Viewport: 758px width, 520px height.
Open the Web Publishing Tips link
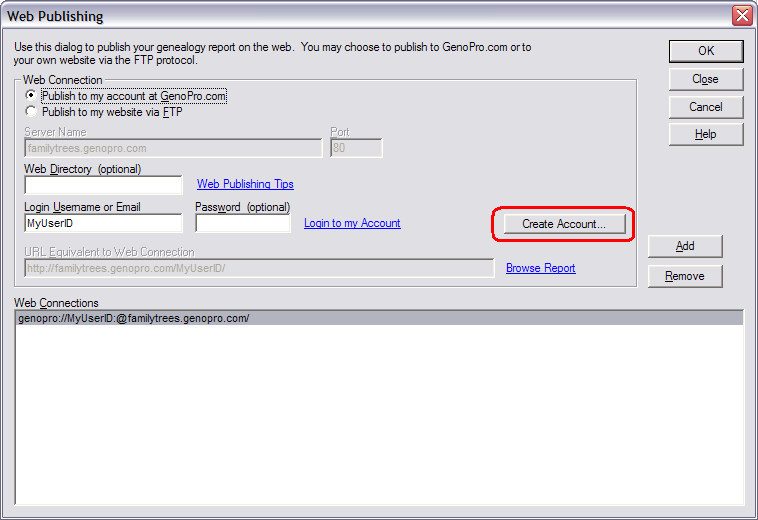point(245,184)
